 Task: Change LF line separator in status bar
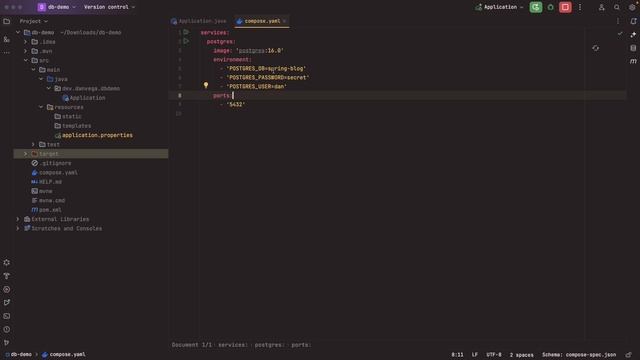[x=475, y=355]
